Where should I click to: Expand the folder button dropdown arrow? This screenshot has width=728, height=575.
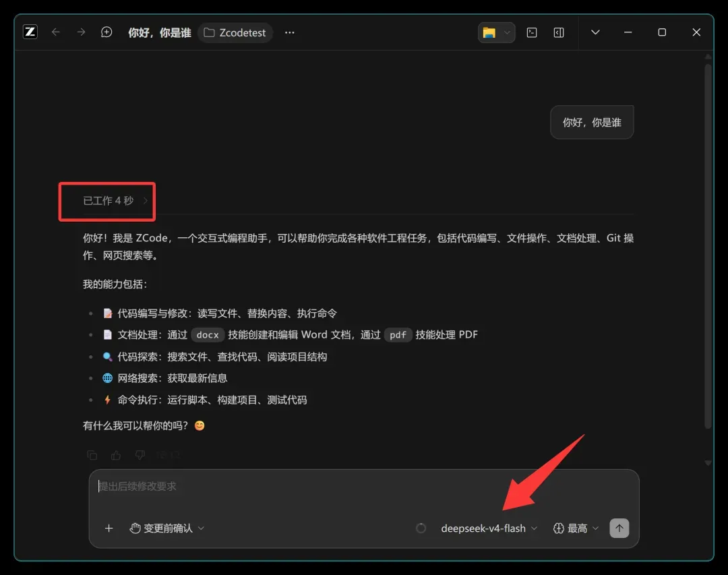pyautogui.click(x=508, y=32)
